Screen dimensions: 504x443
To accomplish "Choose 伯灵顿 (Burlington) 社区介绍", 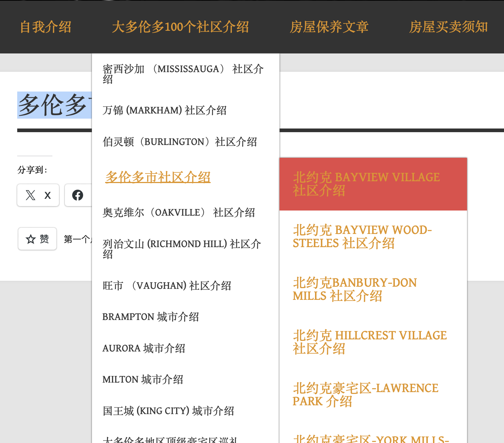I will pos(179,142).
